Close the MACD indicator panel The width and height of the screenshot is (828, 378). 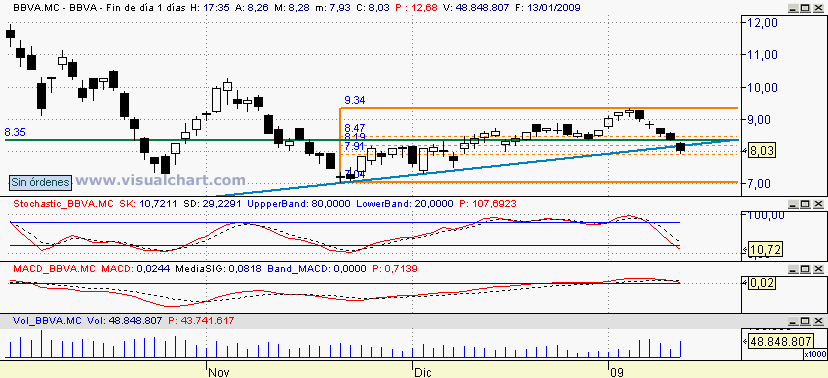click(818, 269)
